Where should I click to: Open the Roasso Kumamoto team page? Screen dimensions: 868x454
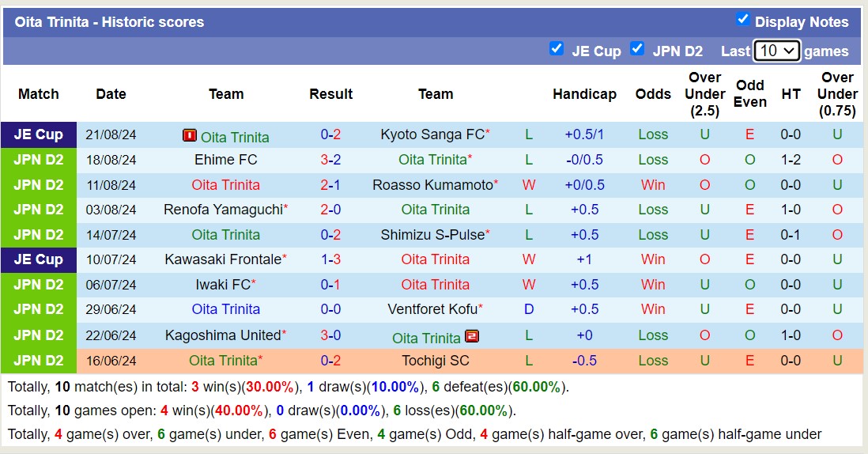coord(432,185)
